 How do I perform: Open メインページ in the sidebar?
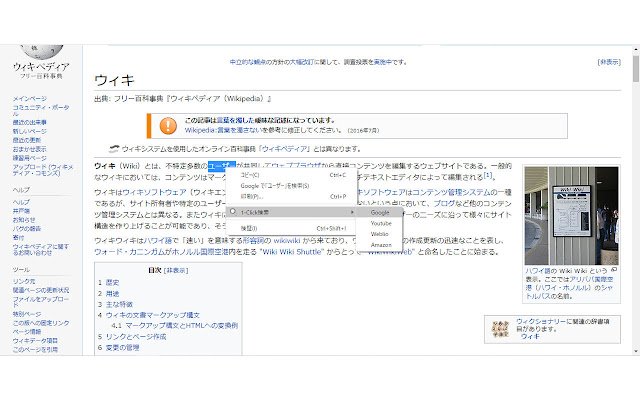[x=29, y=98]
